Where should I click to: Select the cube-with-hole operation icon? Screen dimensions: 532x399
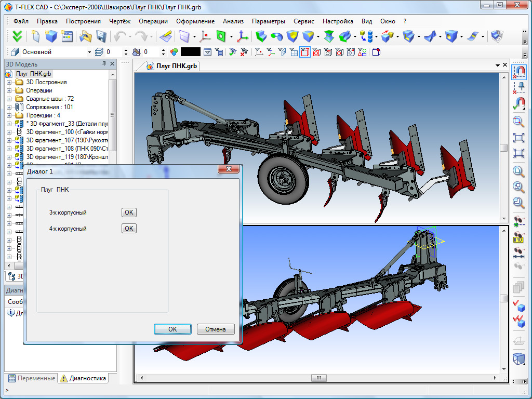tap(451, 36)
